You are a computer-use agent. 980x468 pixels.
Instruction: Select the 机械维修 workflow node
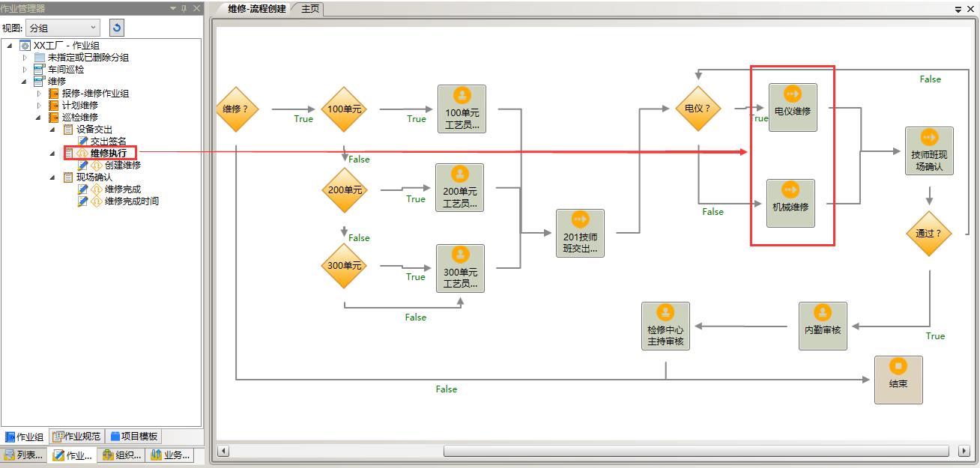790,203
